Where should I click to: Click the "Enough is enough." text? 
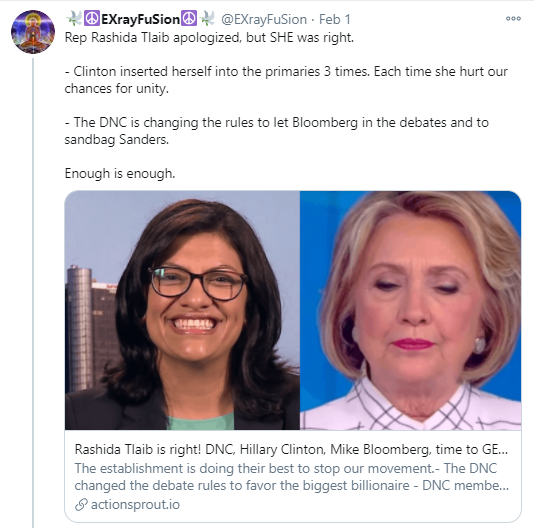point(120,173)
